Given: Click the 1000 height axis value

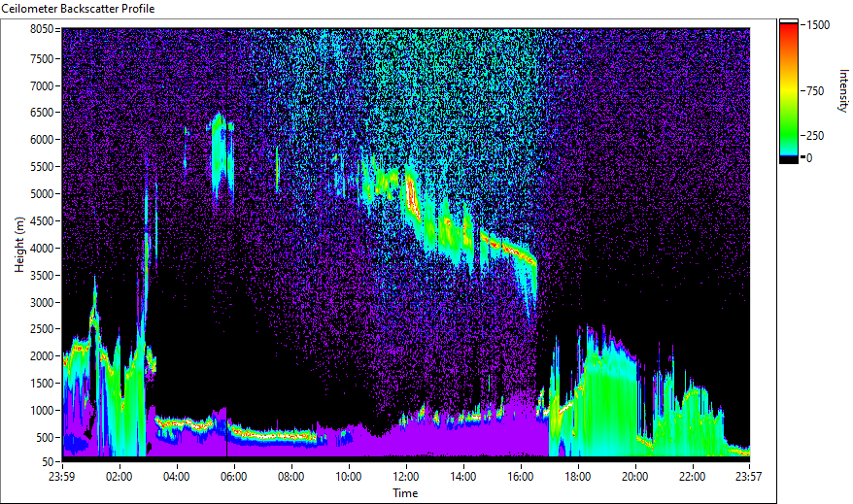Looking at the screenshot, I should point(42,411).
